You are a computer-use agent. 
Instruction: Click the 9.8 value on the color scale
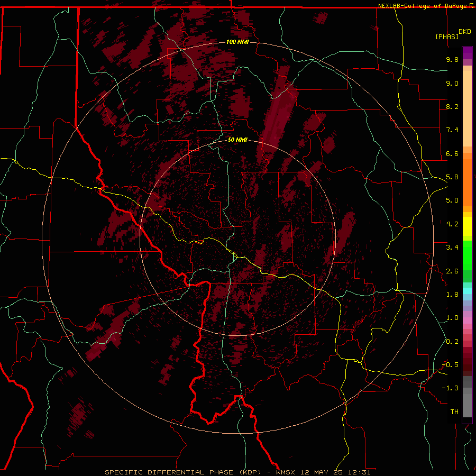point(452,59)
